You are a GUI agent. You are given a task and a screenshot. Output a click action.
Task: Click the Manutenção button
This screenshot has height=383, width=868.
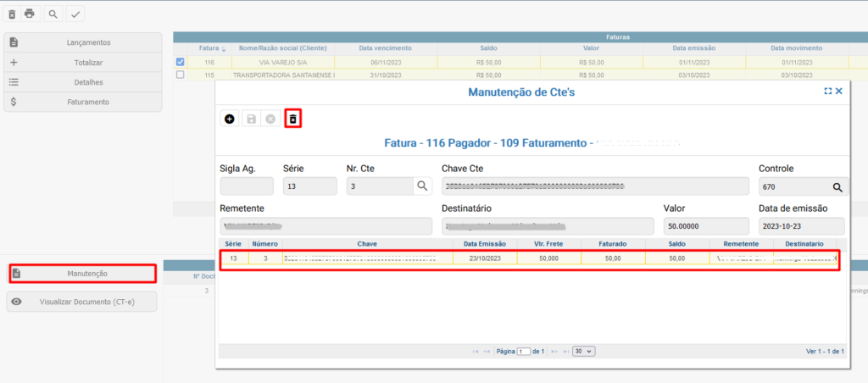click(83, 274)
